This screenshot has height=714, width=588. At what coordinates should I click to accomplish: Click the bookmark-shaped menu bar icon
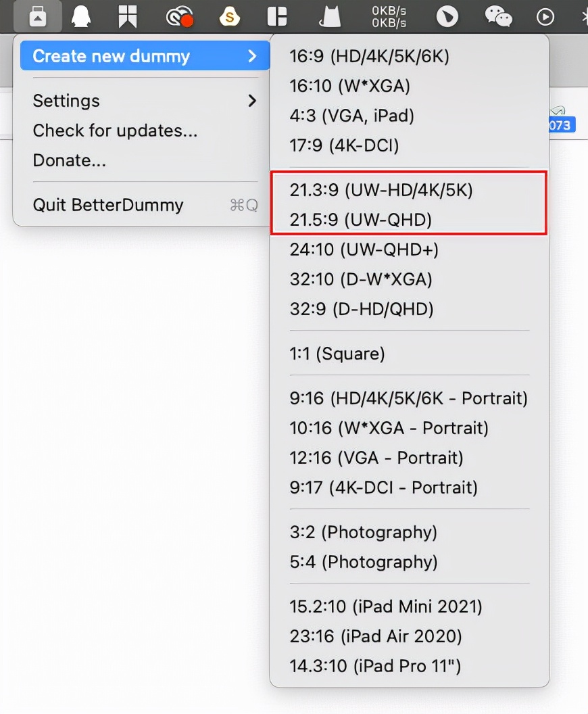128,17
